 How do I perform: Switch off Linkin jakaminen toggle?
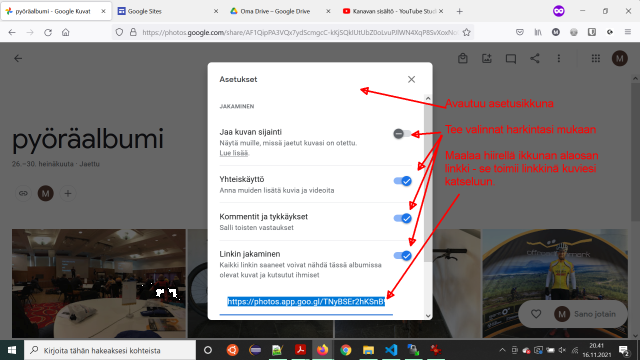click(x=402, y=256)
